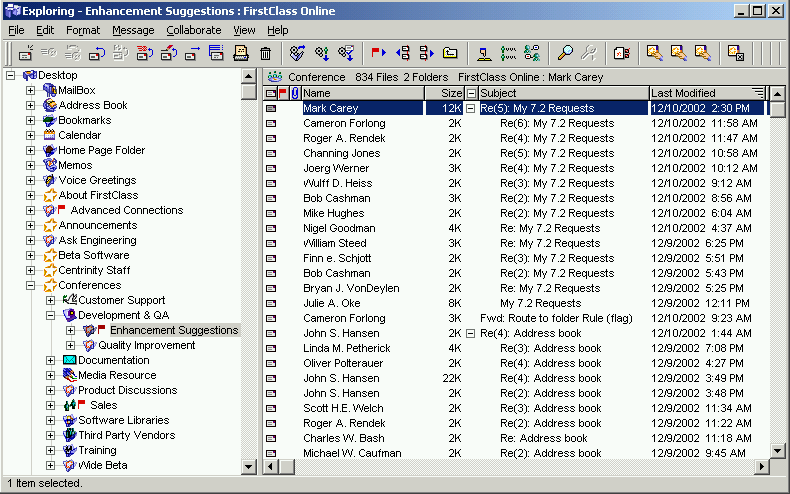This screenshot has width=790, height=494.
Task: Click the yellow folder up-level toolbar icon
Action: (x=450, y=52)
